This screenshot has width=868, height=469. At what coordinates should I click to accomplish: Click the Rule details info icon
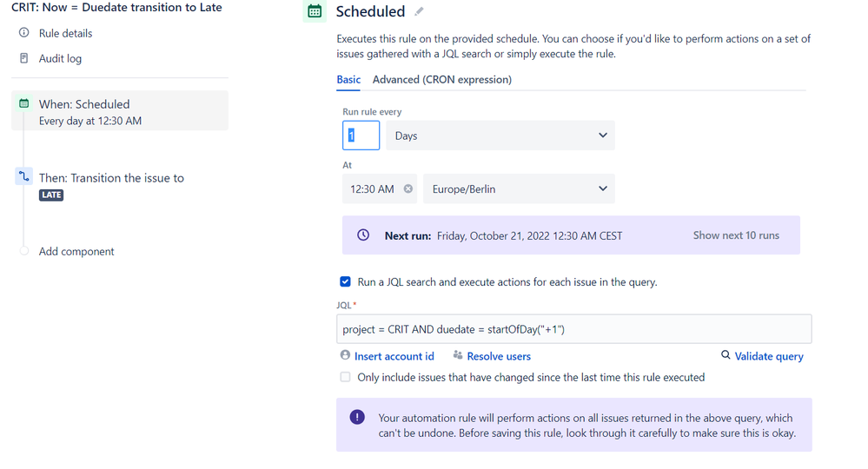pyautogui.click(x=23, y=33)
